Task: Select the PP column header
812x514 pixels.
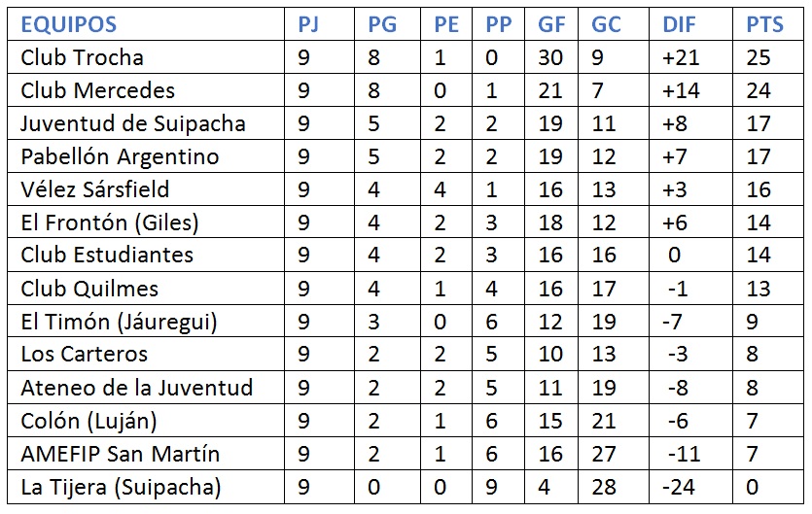Action: pos(499,24)
